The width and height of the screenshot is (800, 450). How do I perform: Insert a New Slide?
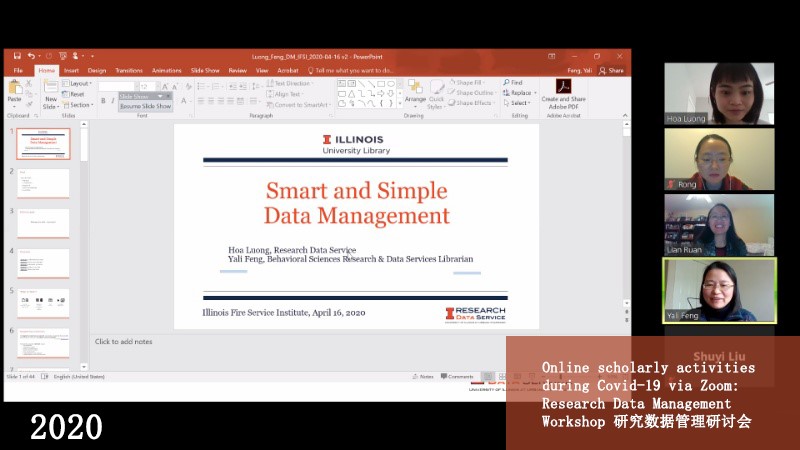51,94
